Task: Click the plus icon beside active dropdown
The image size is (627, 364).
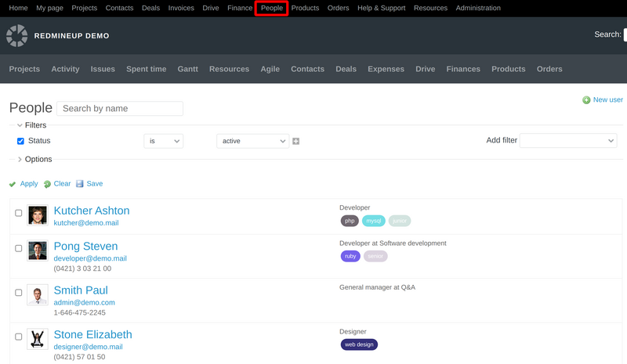Action: click(x=296, y=141)
